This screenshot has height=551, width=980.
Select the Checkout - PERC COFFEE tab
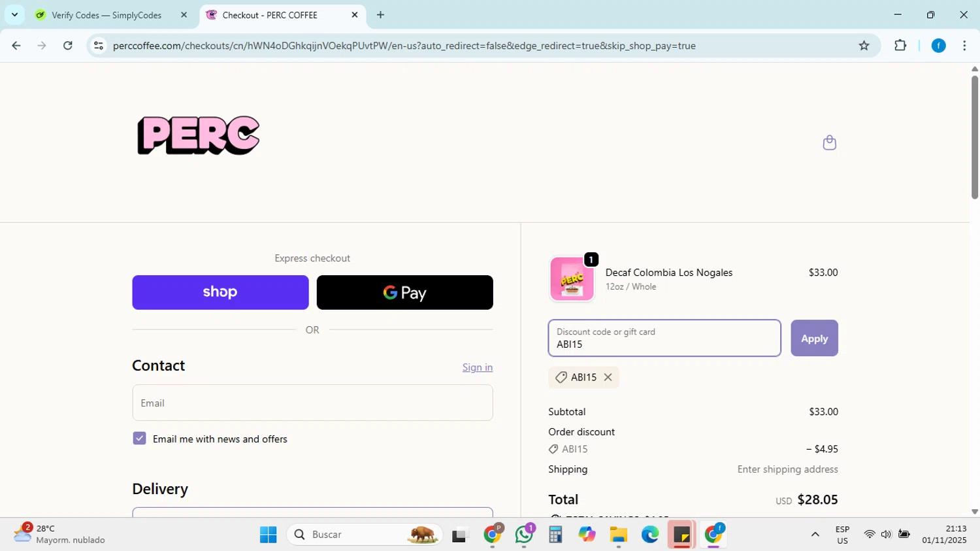[x=270, y=15]
